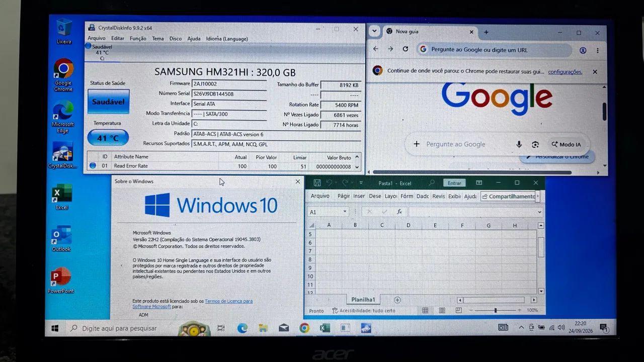
Task: Open Task View on the taskbar
Action: (221, 328)
